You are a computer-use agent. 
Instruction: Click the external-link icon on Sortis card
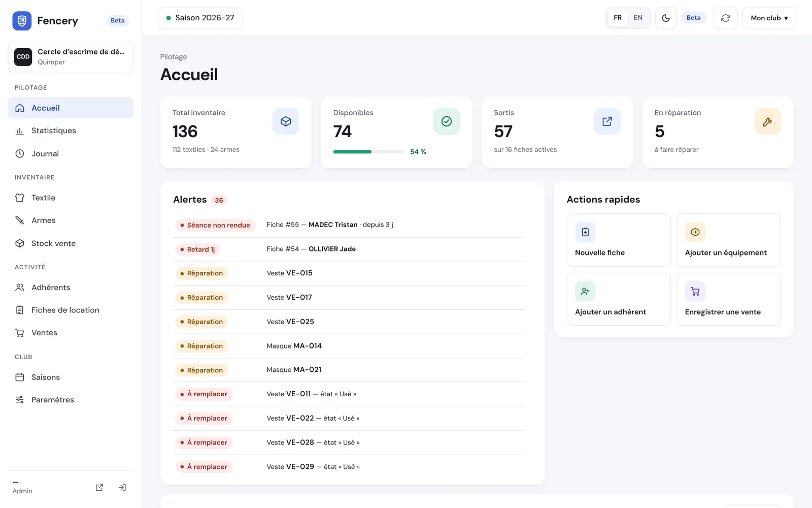click(607, 121)
